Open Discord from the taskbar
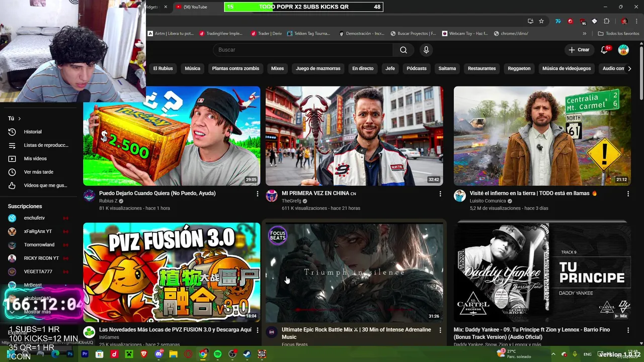Viewport: 644px width, 362px height. tap(159, 354)
